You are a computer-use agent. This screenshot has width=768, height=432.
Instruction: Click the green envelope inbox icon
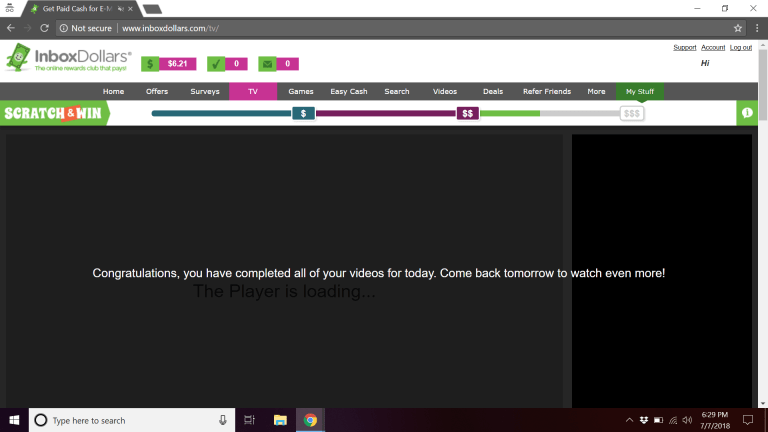[267, 64]
